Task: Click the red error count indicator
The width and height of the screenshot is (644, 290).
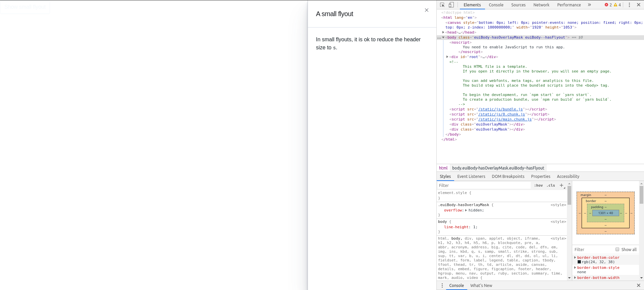Action: pos(608,5)
